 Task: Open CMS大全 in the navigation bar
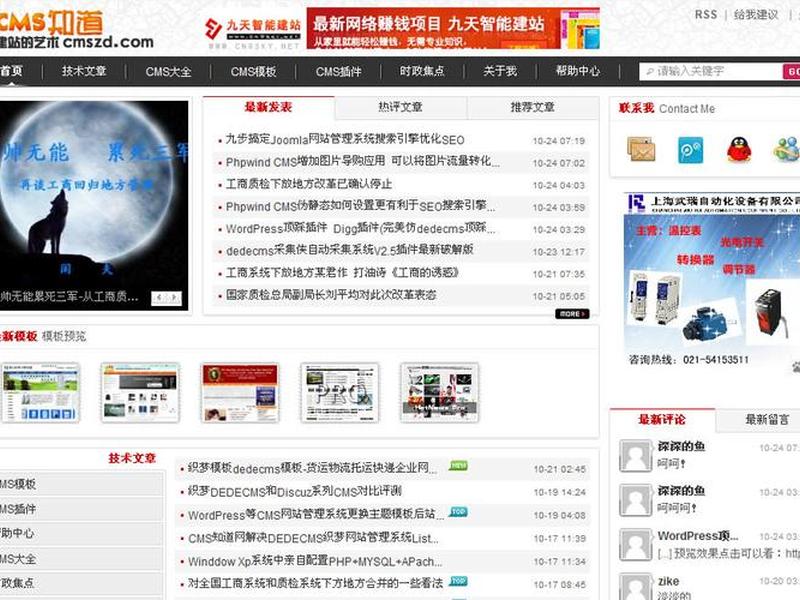(x=168, y=71)
